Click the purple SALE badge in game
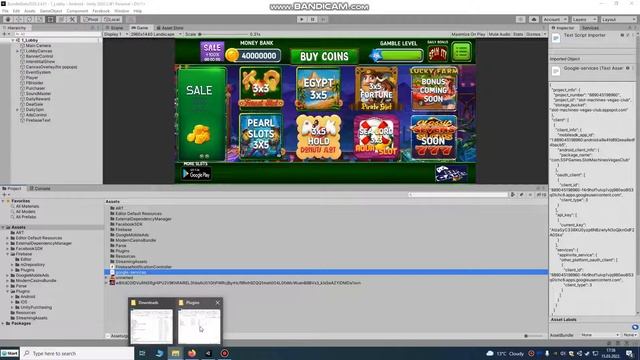 212,52
